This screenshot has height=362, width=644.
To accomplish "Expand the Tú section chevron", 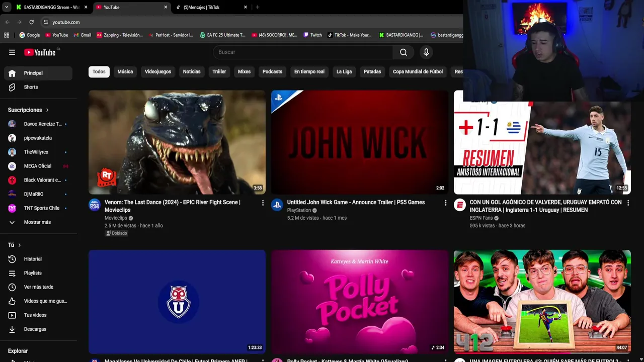I will tap(20, 245).
